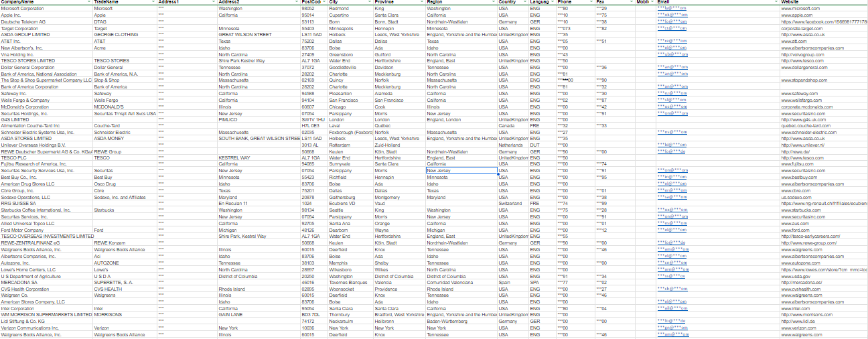The height and width of the screenshot is (339, 868).
Task: Select the G4S LIMITED company cell
Action: point(46,120)
